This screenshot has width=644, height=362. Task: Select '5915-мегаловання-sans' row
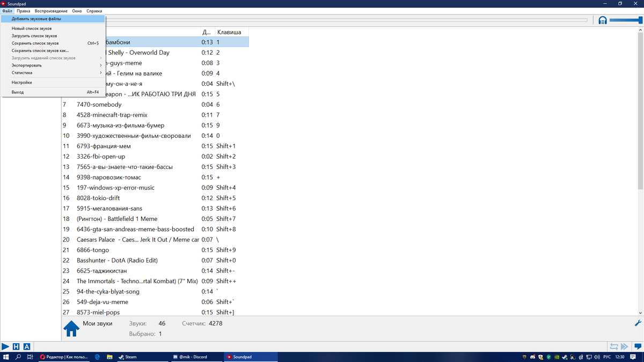click(155, 208)
